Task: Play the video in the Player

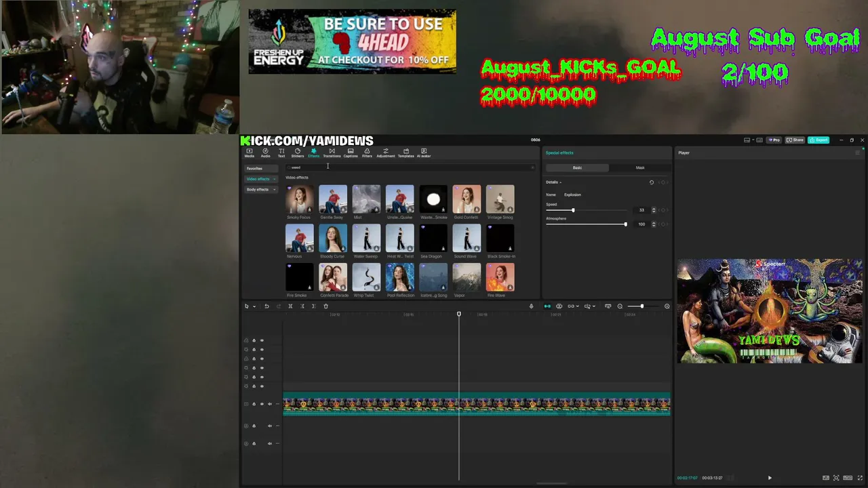Action: (769, 478)
